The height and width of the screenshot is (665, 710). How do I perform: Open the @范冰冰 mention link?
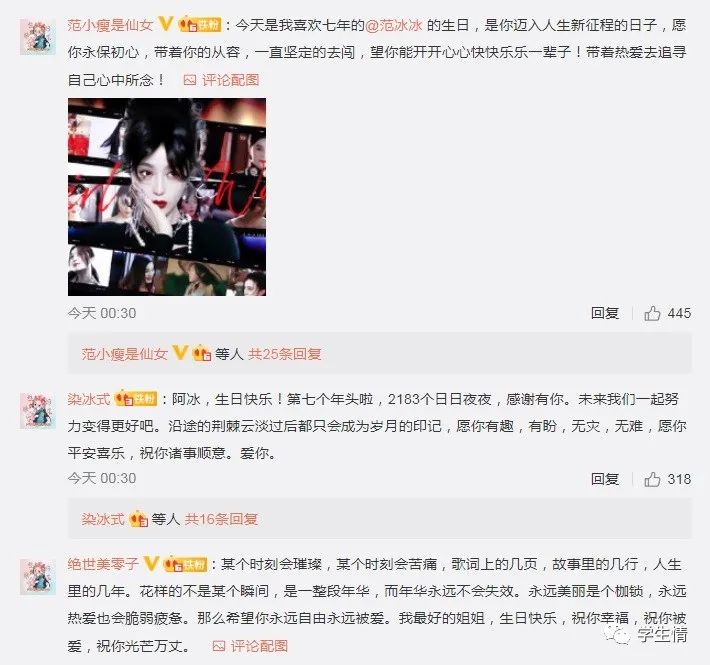(x=393, y=25)
